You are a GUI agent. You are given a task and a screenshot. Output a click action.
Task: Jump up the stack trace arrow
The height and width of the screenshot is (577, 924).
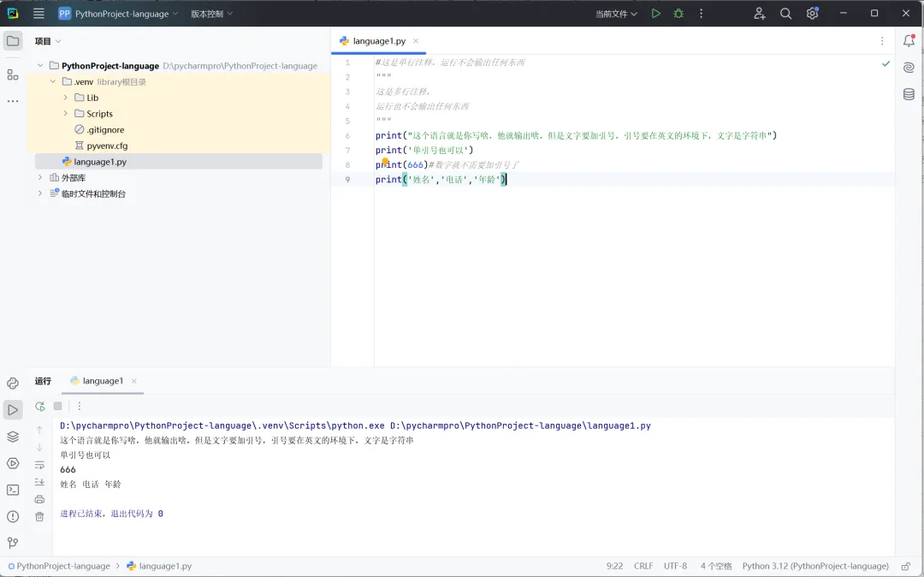(39, 430)
